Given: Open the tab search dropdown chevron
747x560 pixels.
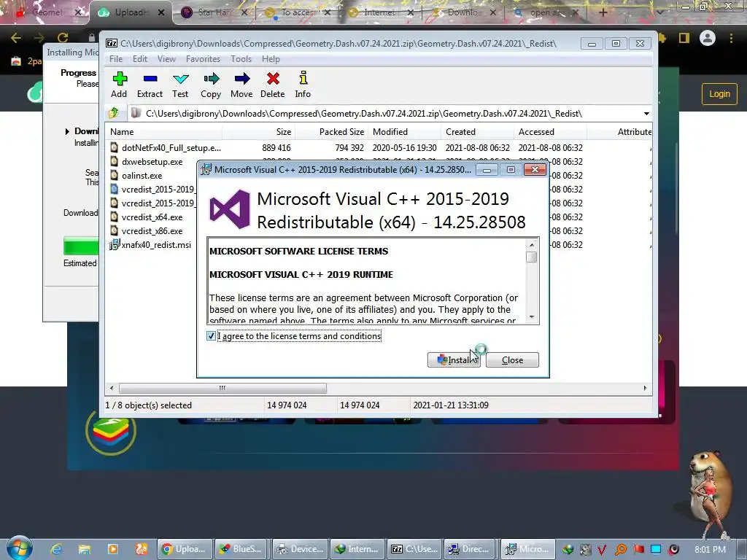Looking at the screenshot, I should coord(659,13).
